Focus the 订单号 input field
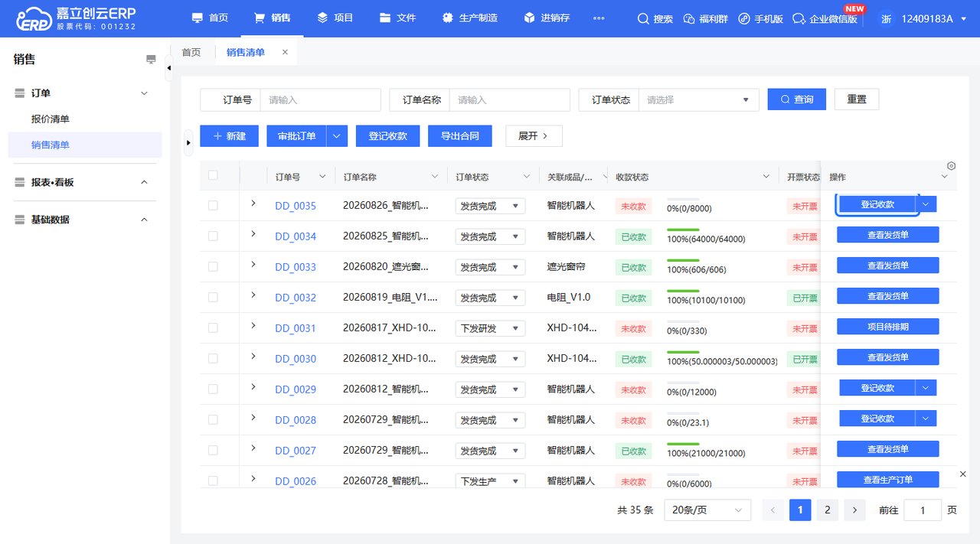 click(320, 99)
